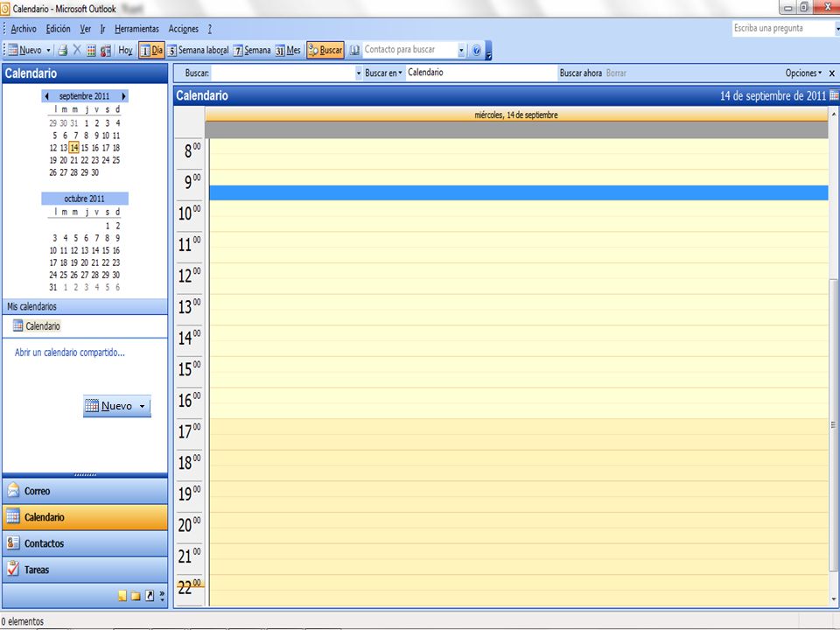Go to next month in date navigator
The height and width of the screenshot is (630, 840).
(123, 96)
